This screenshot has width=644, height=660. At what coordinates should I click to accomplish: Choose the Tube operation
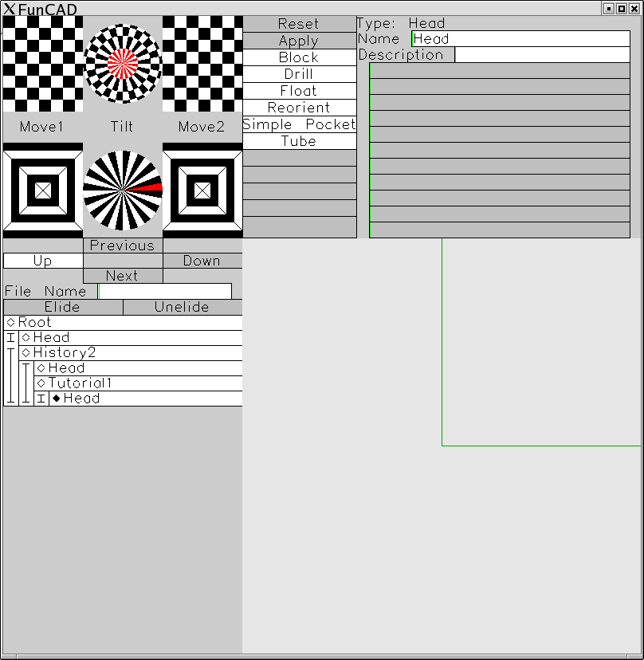point(299,141)
